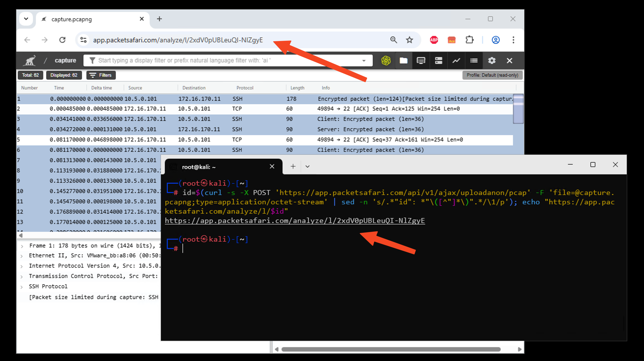Screen dimensions: 644x361
Task: Open the folder files icon in toolbar
Action: 403,60
